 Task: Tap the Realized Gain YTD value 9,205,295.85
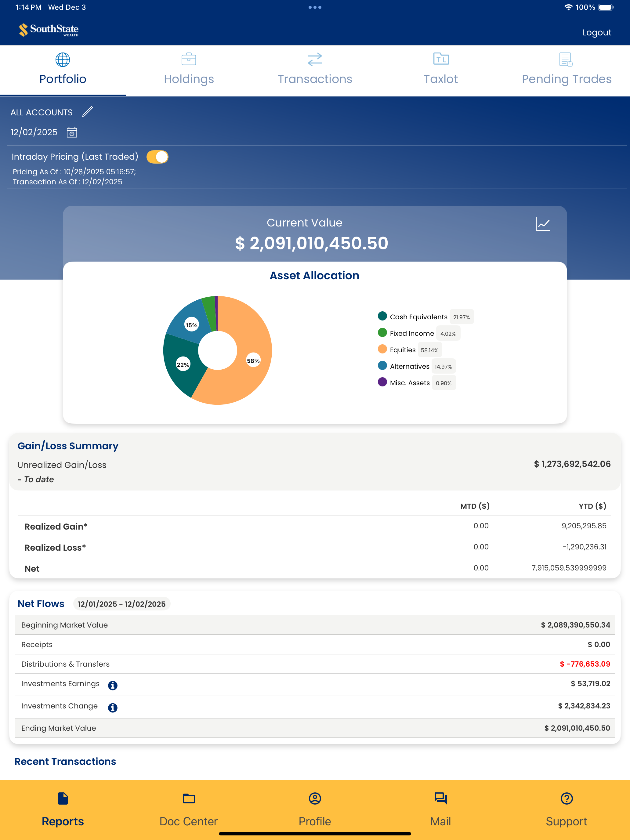click(x=584, y=526)
